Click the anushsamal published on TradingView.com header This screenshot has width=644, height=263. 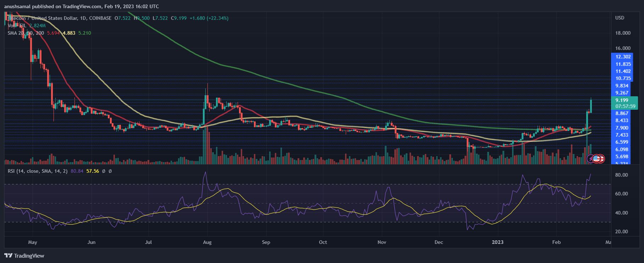coord(81,6)
